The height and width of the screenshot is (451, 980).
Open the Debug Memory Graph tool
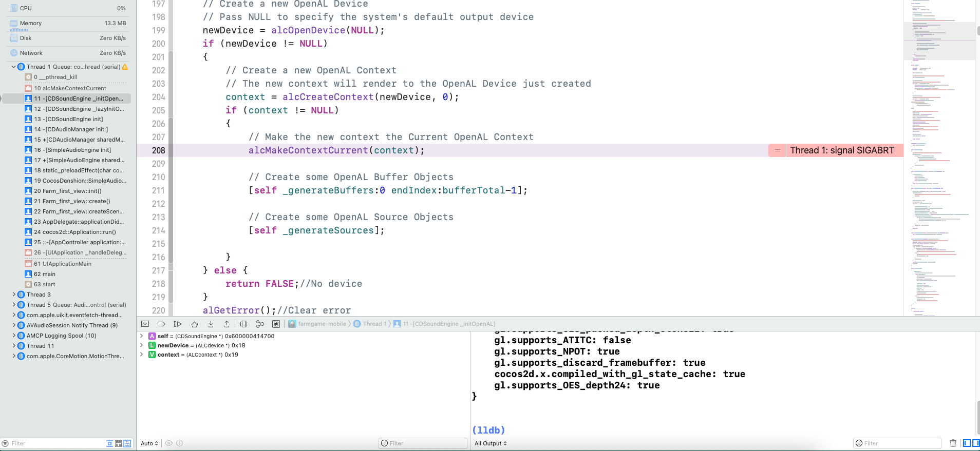(x=260, y=324)
